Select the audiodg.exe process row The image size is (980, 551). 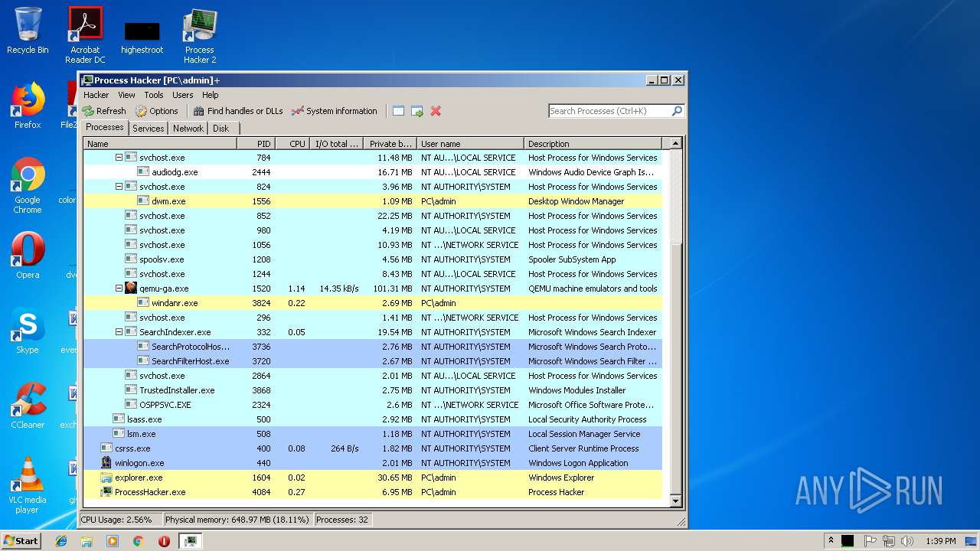click(x=372, y=172)
